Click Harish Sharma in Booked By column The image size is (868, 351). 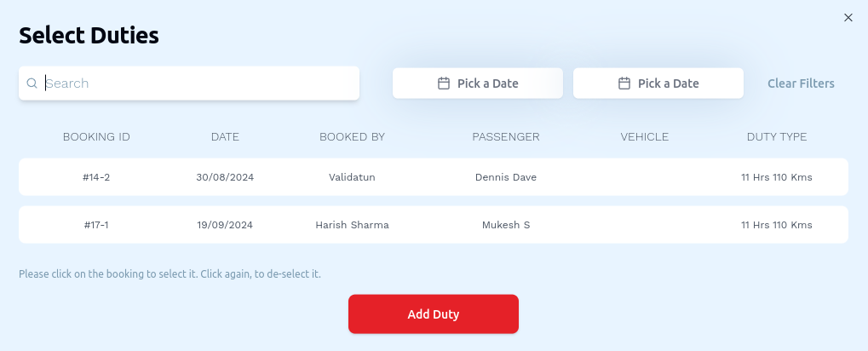[x=352, y=225]
